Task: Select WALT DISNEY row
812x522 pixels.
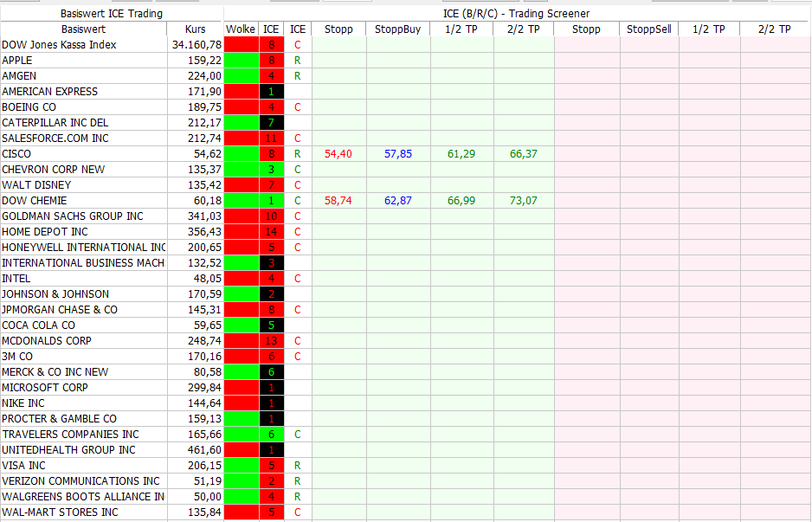Action: [x=36, y=185]
